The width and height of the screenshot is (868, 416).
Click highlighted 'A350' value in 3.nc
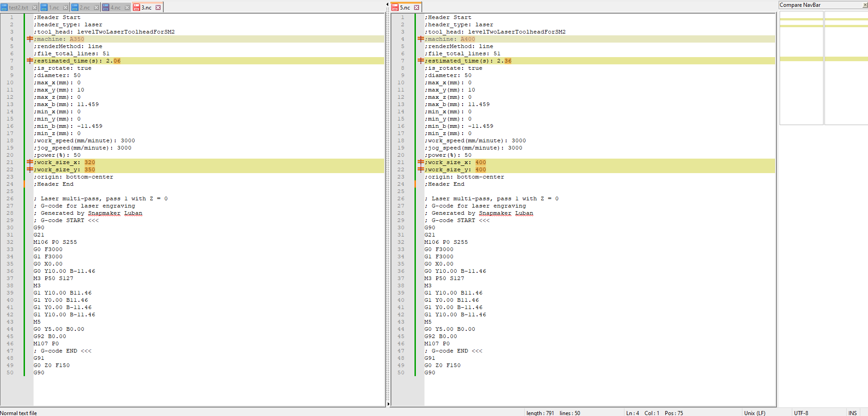[77, 39]
